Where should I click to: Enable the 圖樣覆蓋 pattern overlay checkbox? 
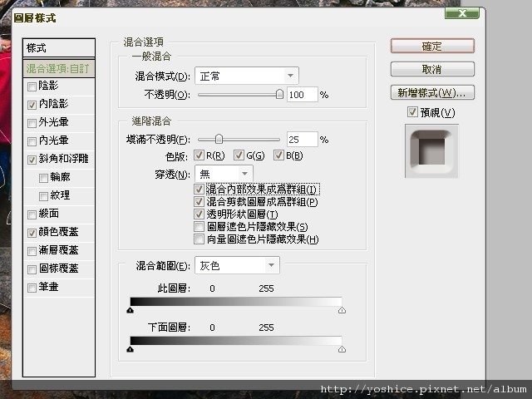pos(32,269)
